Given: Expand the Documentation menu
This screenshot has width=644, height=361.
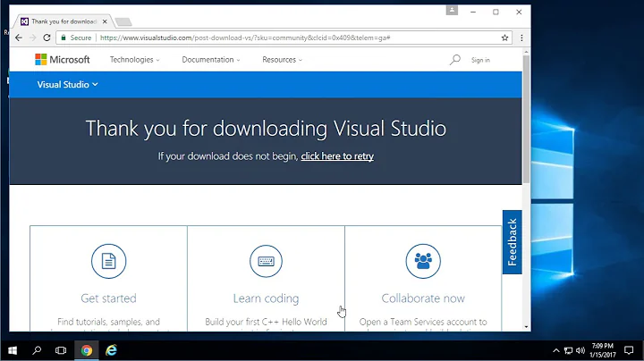Looking at the screenshot, I should 211,60.
